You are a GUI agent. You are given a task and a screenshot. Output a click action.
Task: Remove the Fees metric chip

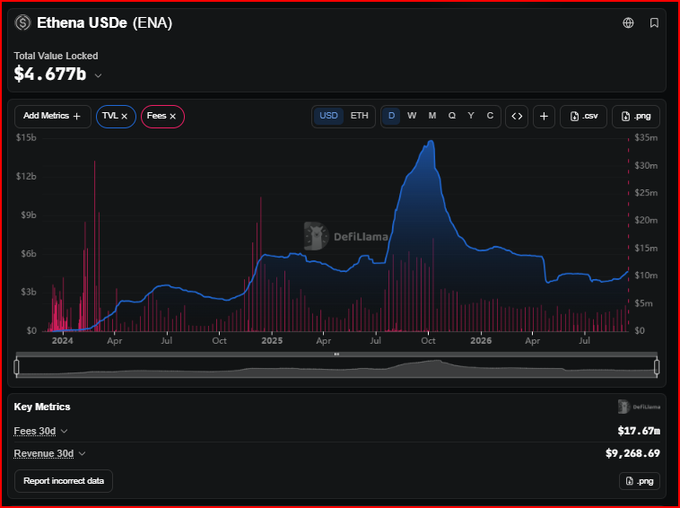173,116
